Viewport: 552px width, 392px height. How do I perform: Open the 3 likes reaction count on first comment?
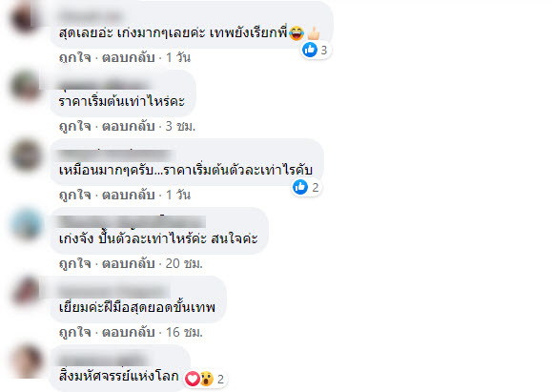point(316,50)
